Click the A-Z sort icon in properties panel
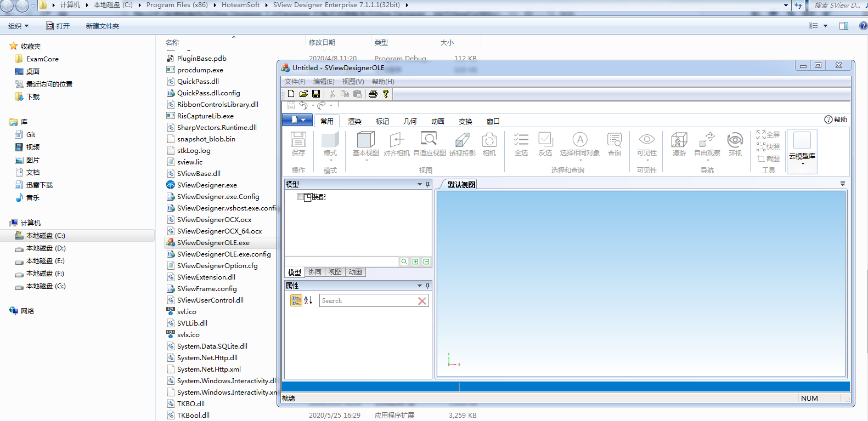868x421 pixels. point(308,300)
